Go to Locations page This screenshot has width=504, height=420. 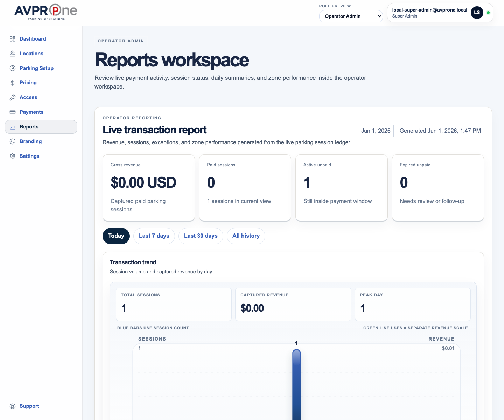[41, 54]
